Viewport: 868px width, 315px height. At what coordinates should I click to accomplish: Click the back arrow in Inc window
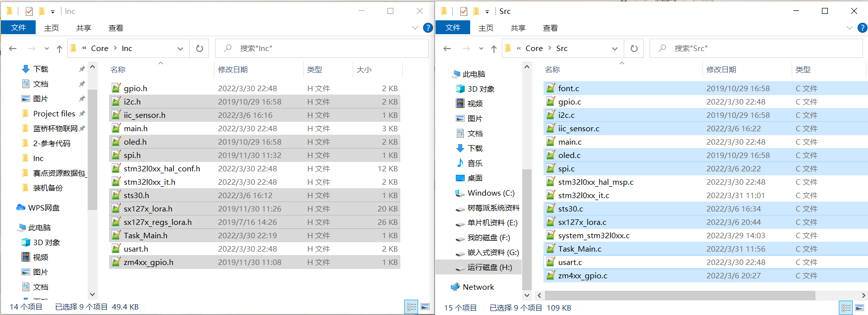[x=13, y=49]
